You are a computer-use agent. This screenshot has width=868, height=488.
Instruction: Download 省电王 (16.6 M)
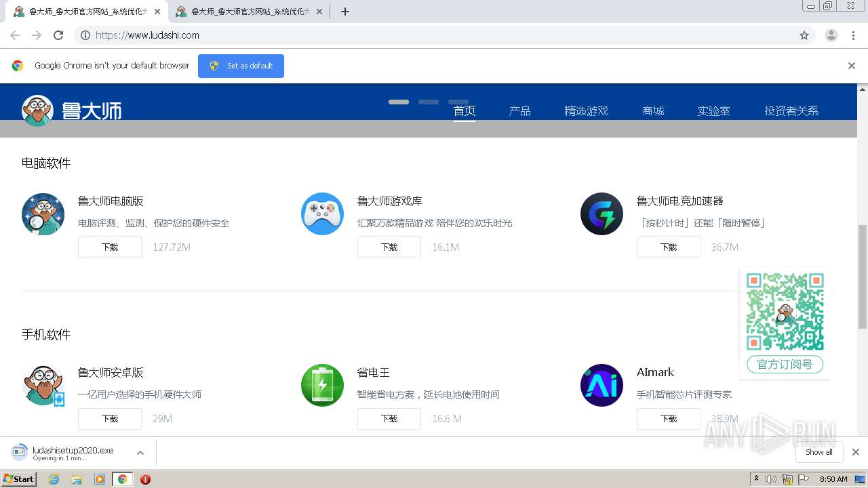coord(389,419)
